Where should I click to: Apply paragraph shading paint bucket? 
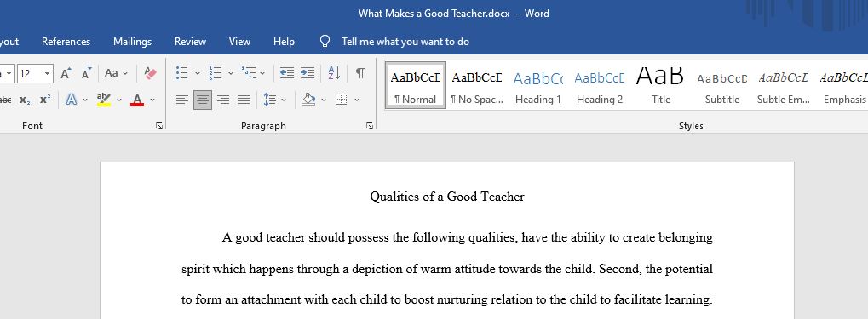point(308,100)
